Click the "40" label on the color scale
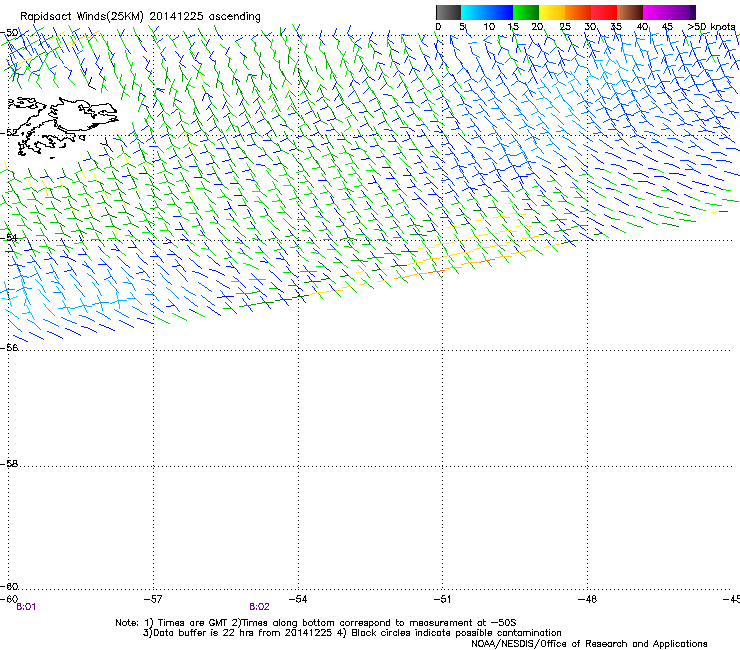Screen dimensions: 740x650 tap(642, 27)
